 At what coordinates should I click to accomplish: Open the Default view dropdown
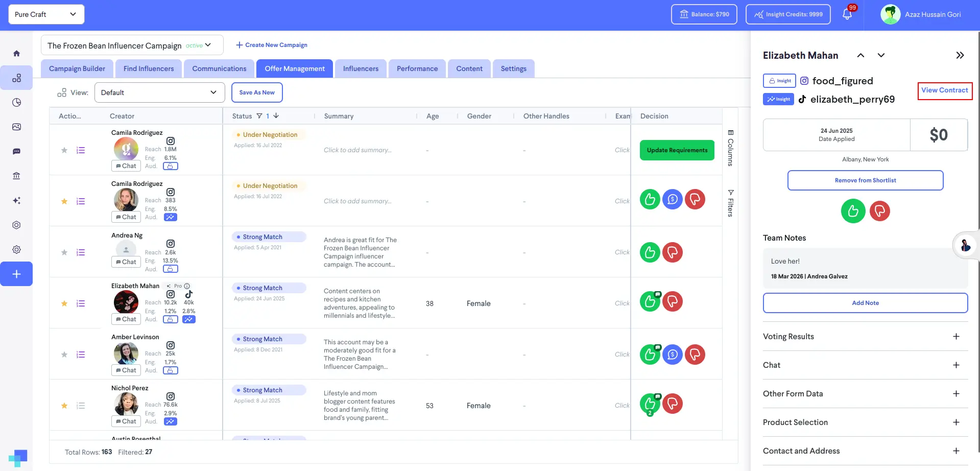point(159,92)
